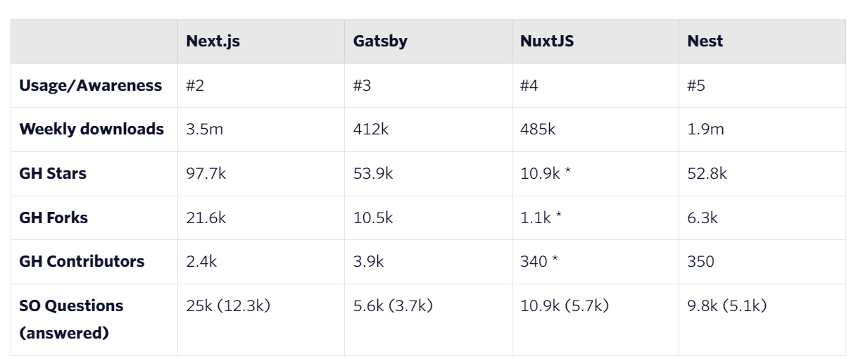Image resolution: width=868 pixels, height=359 pixels.
Task: Click Next.js GH Forks value 21.6k
Action: point(206,218)
